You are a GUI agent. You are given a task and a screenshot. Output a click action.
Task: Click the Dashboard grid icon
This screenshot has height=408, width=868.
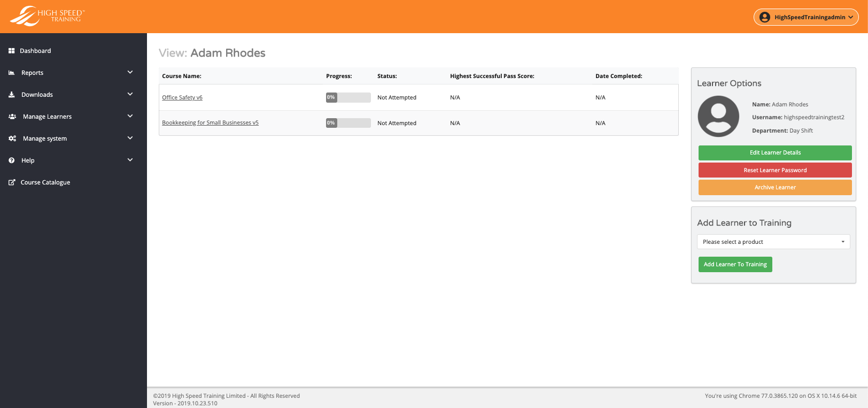tap(12, 51)
